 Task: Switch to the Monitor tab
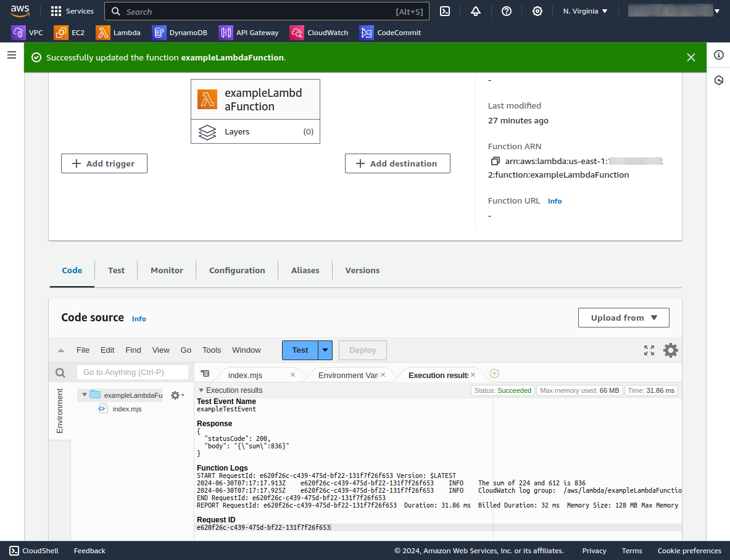tap(166, 270)
